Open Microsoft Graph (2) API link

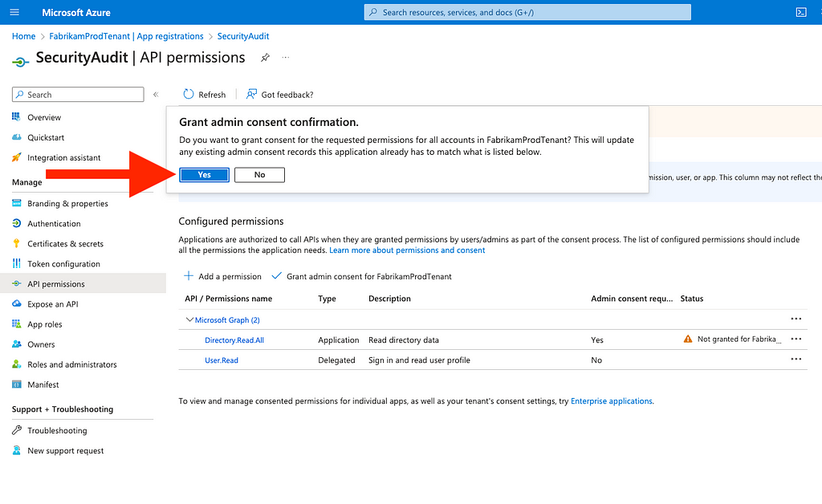coord(227,320)
